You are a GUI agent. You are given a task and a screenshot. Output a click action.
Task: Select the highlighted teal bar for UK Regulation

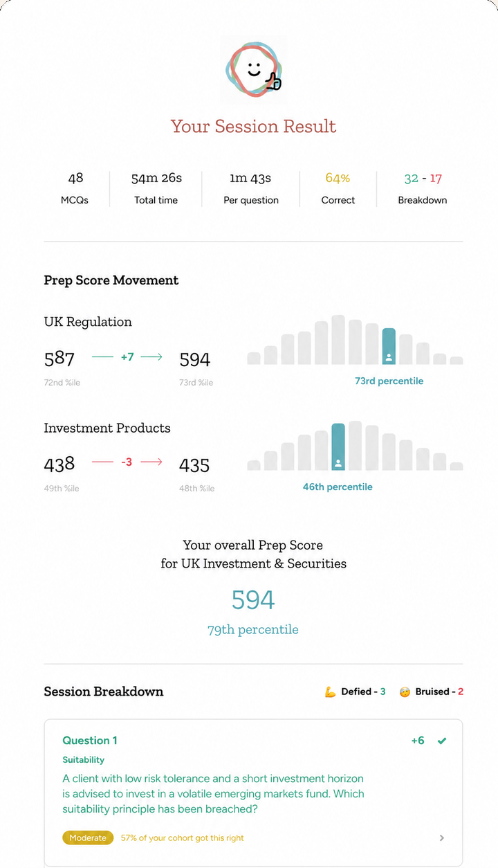tap(389, 346)
